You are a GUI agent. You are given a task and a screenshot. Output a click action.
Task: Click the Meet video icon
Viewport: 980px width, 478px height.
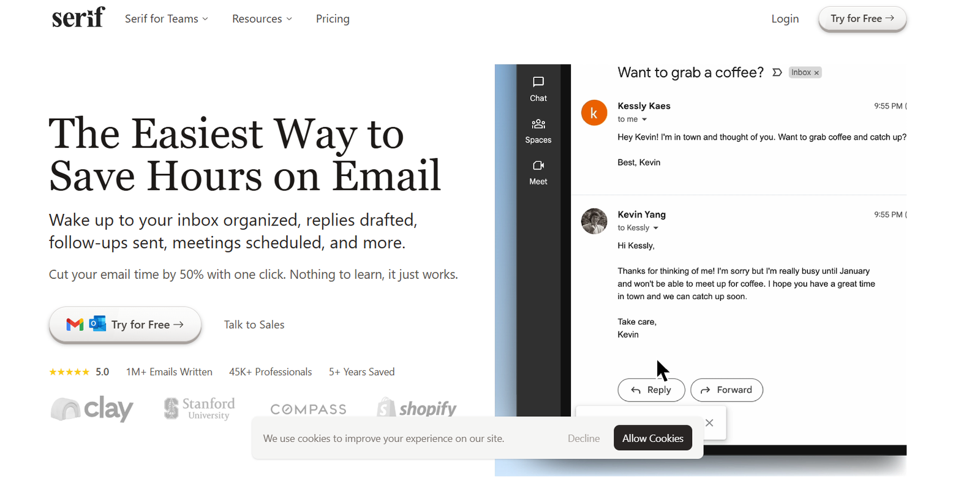tap(538, 166)
